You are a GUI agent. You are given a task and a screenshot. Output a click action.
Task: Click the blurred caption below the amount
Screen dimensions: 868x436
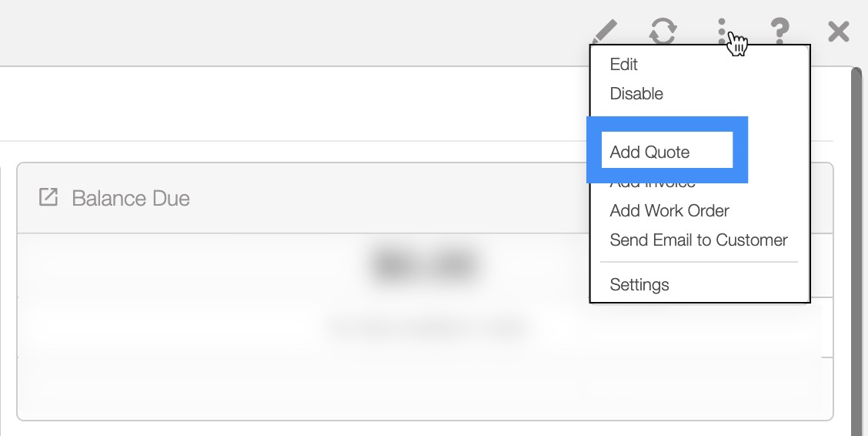click(424, 327)
